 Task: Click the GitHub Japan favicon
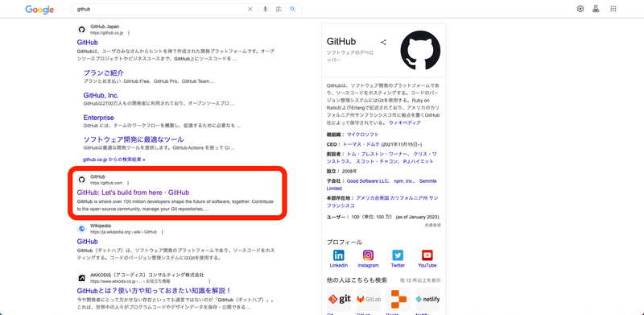(x=81, y=30)
